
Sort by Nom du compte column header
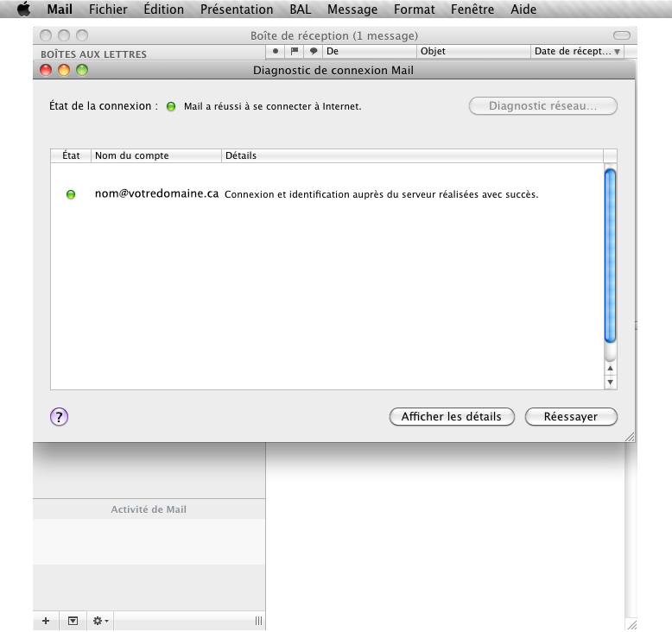click(x=156, y=155)
